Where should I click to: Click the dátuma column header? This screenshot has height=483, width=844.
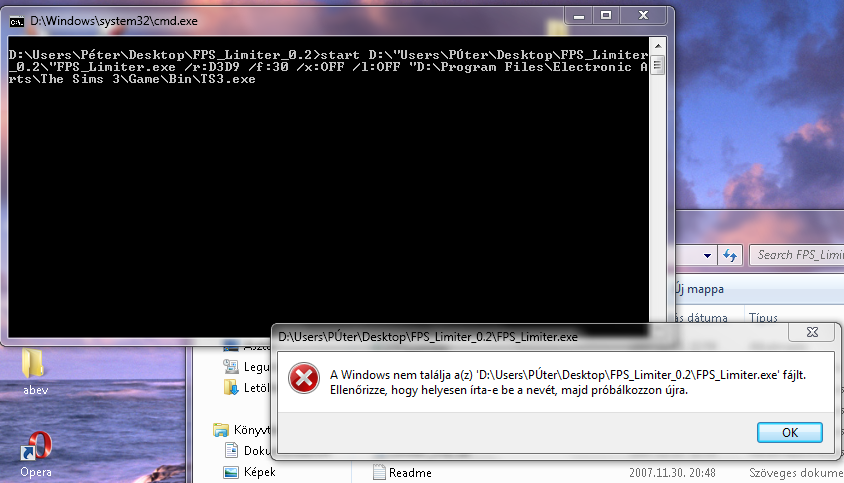701,318
